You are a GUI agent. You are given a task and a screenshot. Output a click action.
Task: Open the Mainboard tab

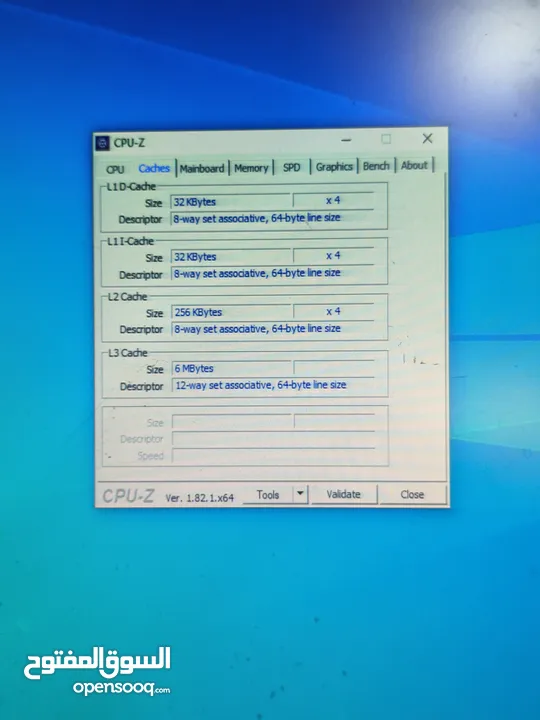(202, 169)
